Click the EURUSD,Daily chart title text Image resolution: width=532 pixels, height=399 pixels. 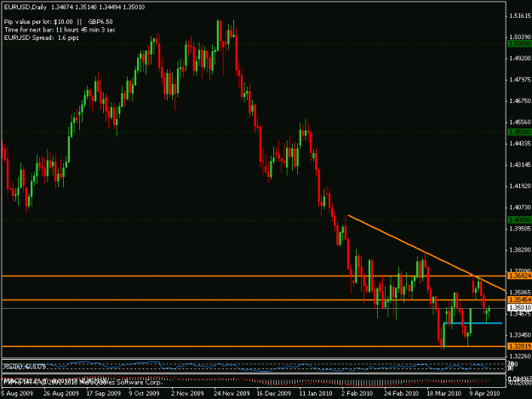pyautogui.click(x=26, y=7)
